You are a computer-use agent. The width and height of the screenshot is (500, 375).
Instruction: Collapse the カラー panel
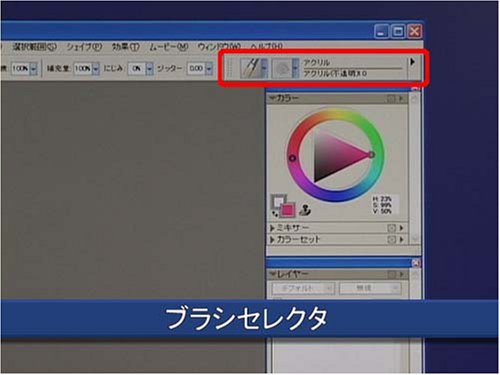click(x=273, y=98)
